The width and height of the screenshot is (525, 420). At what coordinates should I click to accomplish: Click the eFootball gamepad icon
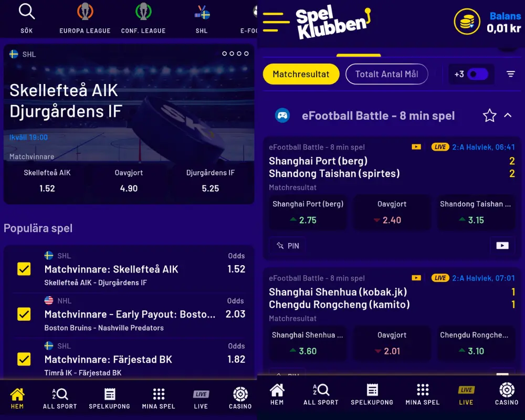click(282, 115)
